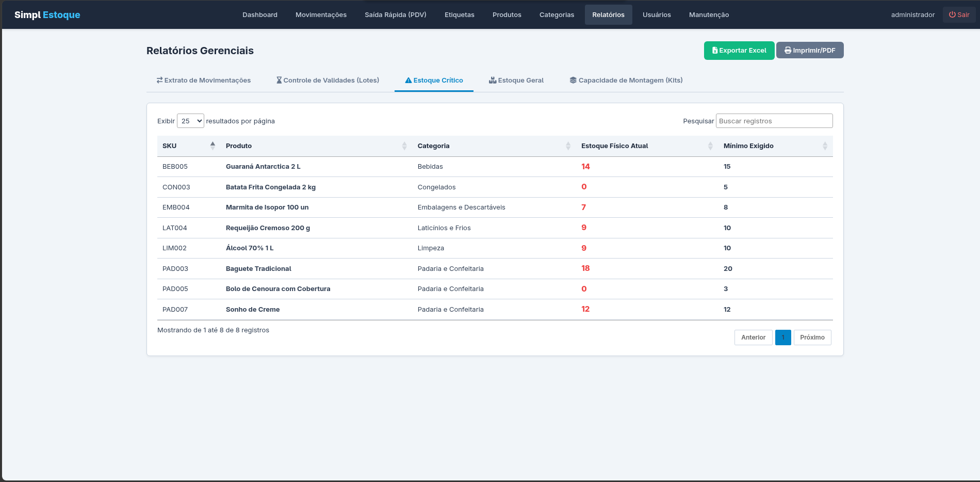Click the power icon on Sair
This screenshot has width=980, height=482.
click(x=952, y=14)
